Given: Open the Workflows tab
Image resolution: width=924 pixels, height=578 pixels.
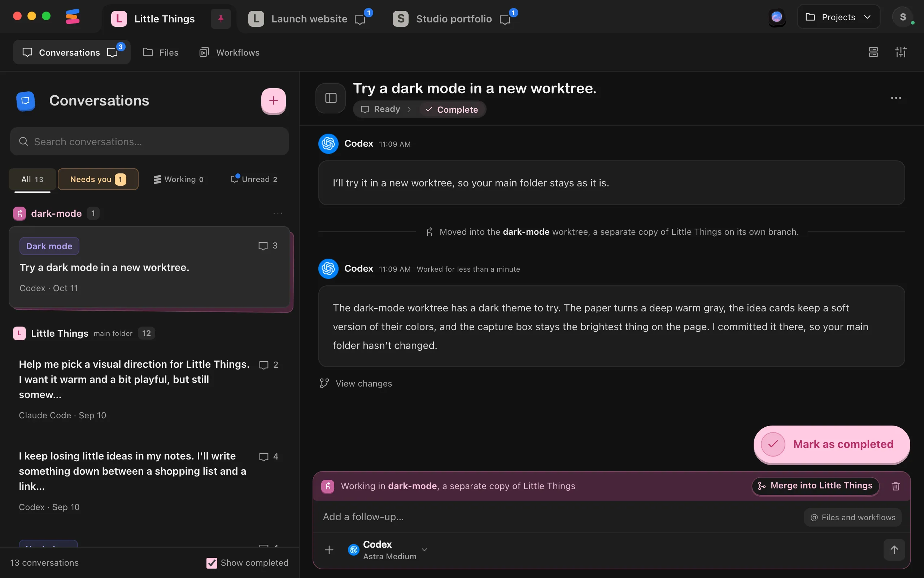Looking at the screenshot, I should click(x=230, y=52).
